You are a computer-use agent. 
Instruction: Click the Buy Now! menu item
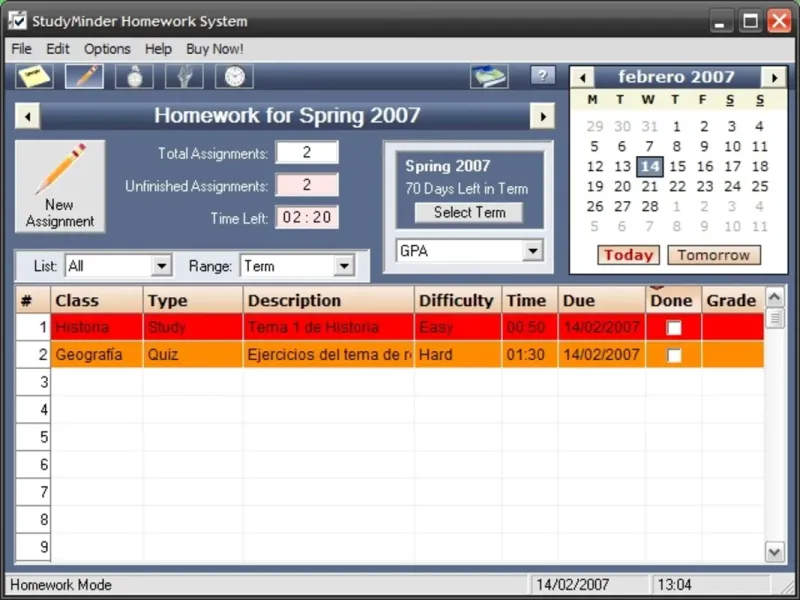tap(215, 49)
